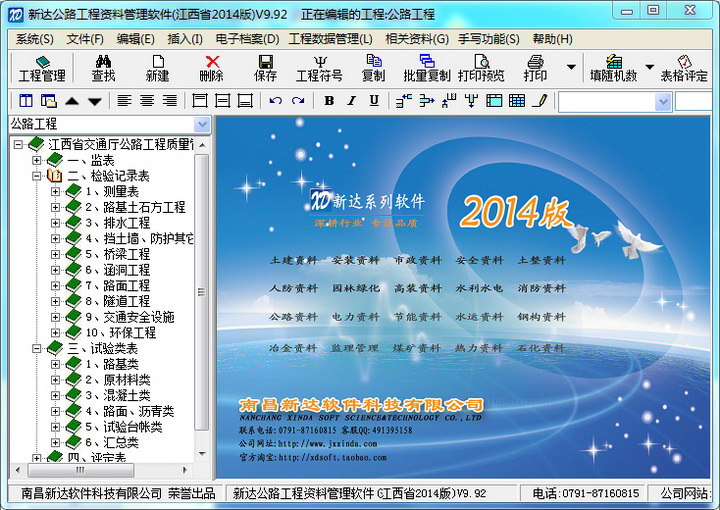Select 6、汇总类 in the tree
Viewport: 720px width, 510px height.
112,443
